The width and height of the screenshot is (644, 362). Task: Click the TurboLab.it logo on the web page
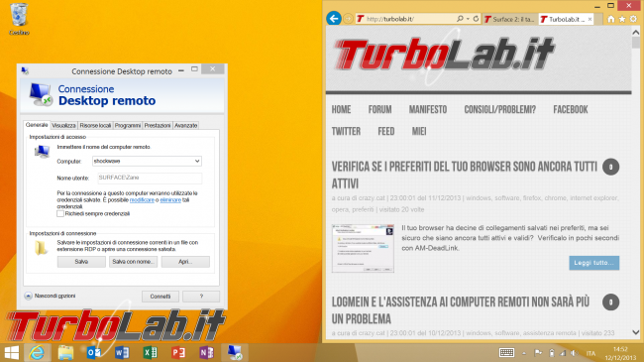click(x=445, y=54)
